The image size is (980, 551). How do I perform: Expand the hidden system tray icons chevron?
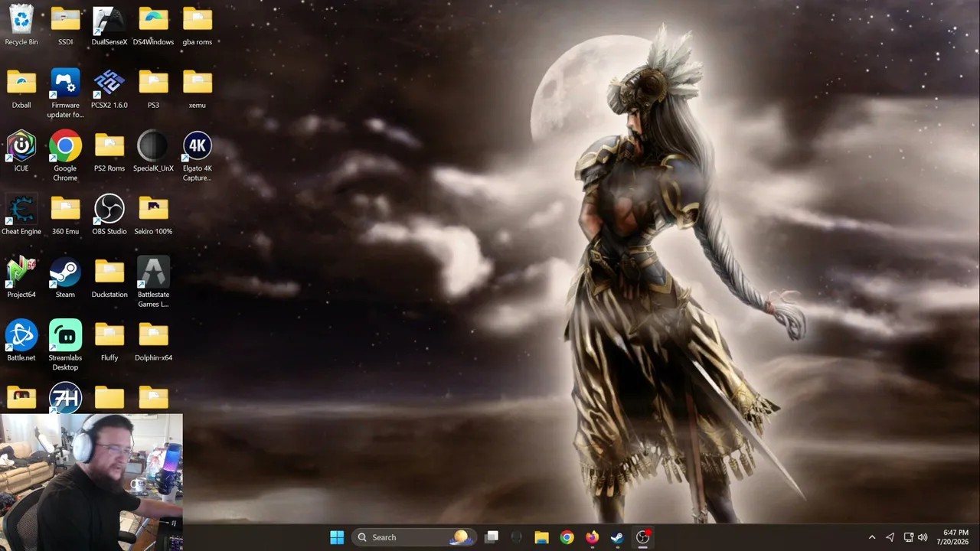coord(871,537)
